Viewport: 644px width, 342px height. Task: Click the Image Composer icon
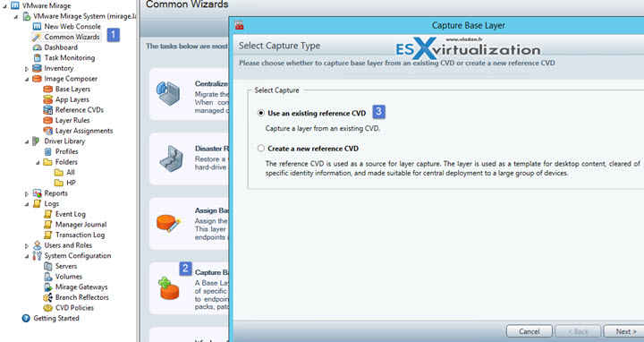pyautogui.click(x=37, y=79)
